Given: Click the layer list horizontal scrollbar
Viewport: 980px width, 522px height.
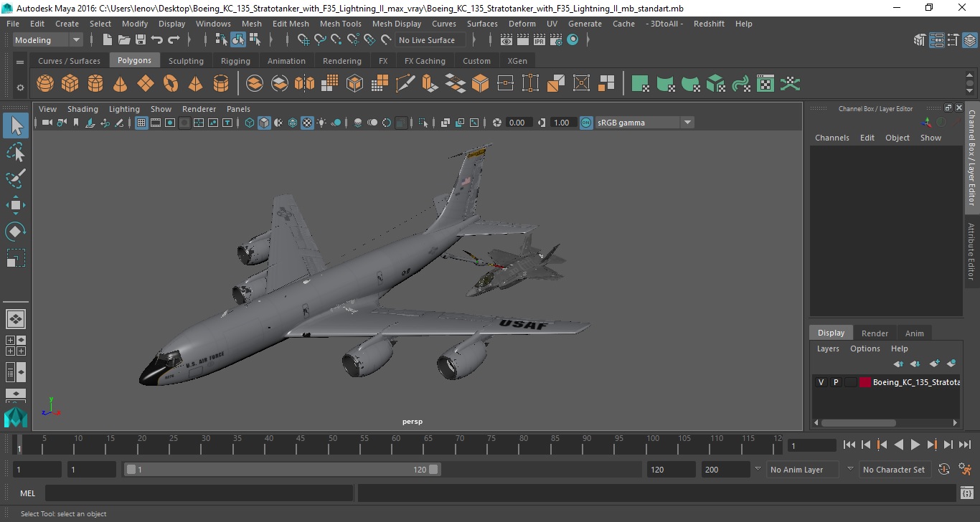Looking at the screenshot, I should point(858,423).
